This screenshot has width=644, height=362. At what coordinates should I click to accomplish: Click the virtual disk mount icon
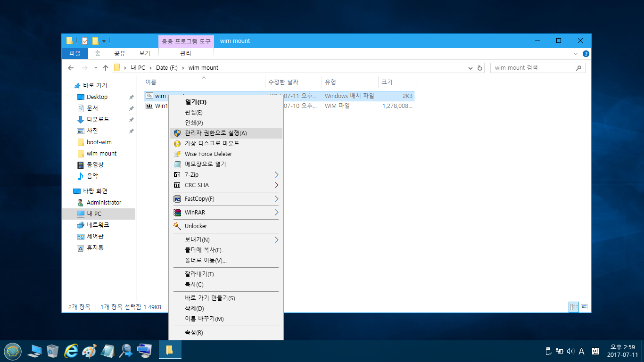pos(177,143)
